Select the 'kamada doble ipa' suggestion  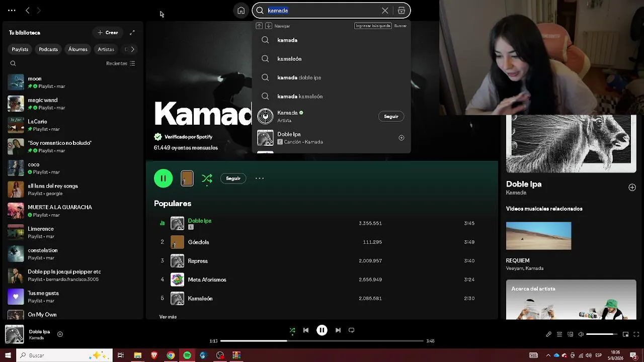[331, 77]
